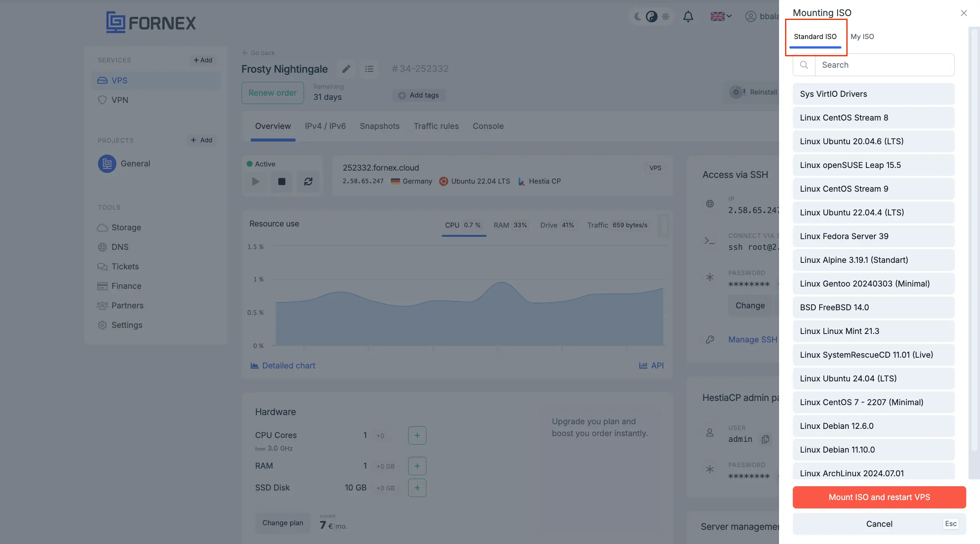Open the Detailed chart link
Screen dimensions: 980x544
(283, 366)
